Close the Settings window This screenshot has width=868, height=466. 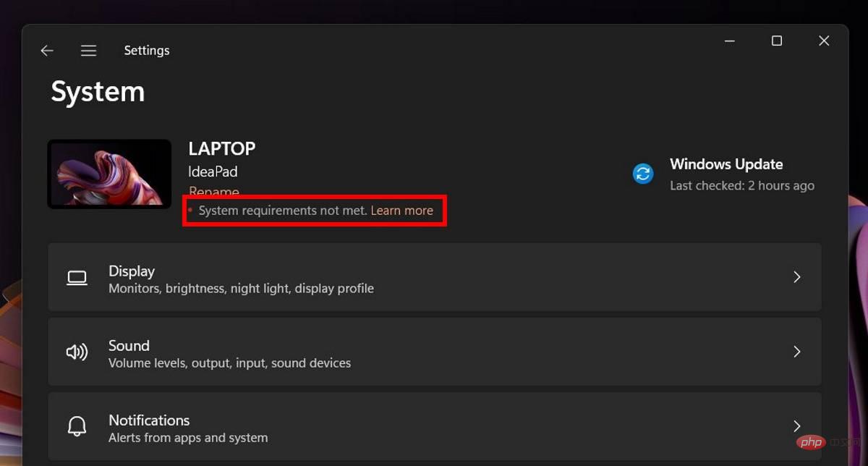(x=824, y=41)
